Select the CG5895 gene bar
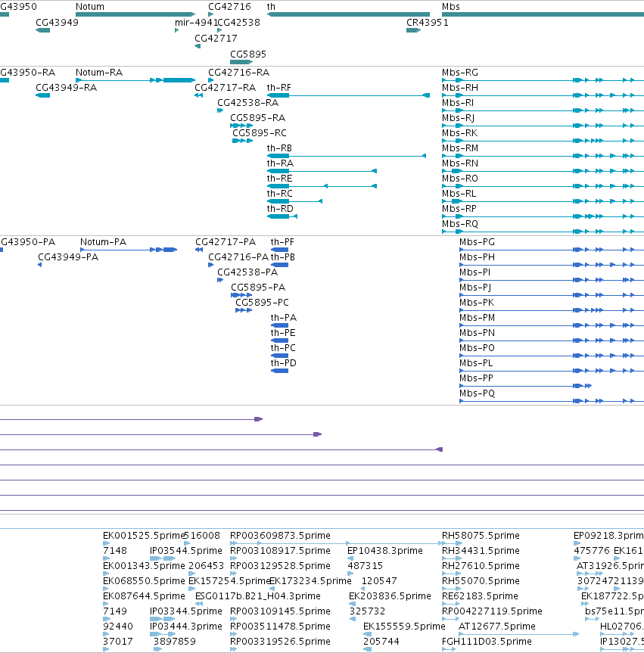 (x=241, y=62)
